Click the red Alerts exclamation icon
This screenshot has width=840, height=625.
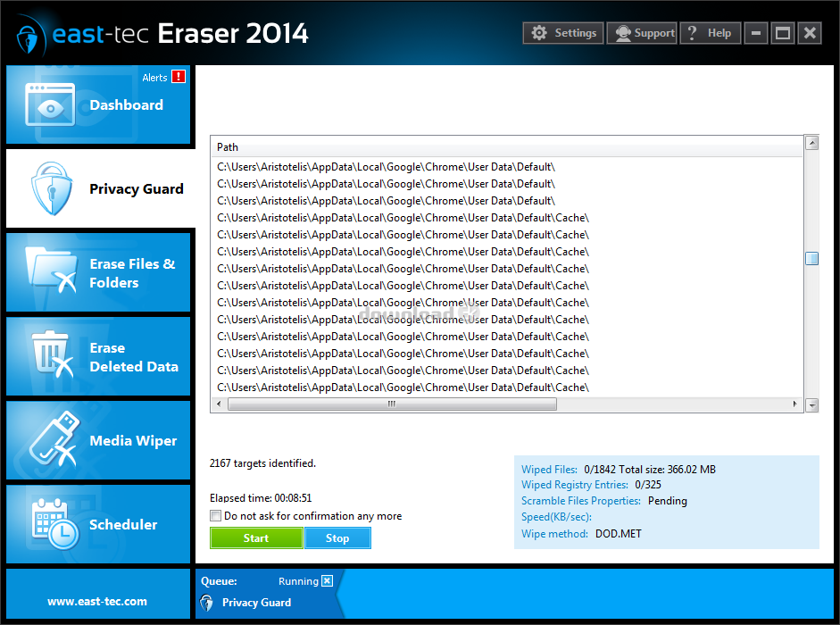(x=179, y=77)
